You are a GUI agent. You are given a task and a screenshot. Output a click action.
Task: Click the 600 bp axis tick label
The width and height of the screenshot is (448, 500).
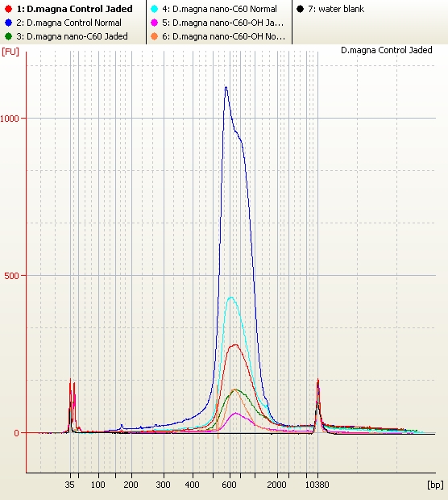tap(229, 485)
